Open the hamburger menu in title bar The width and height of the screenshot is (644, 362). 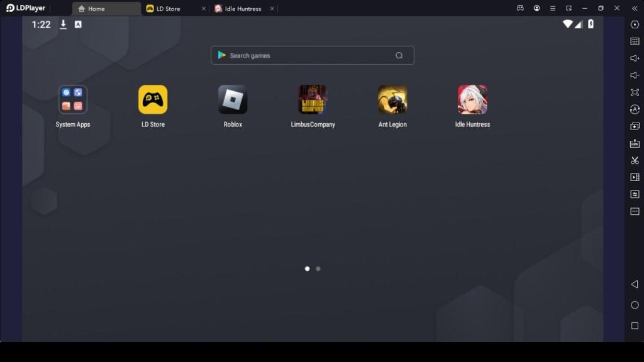tap(553, 8)
